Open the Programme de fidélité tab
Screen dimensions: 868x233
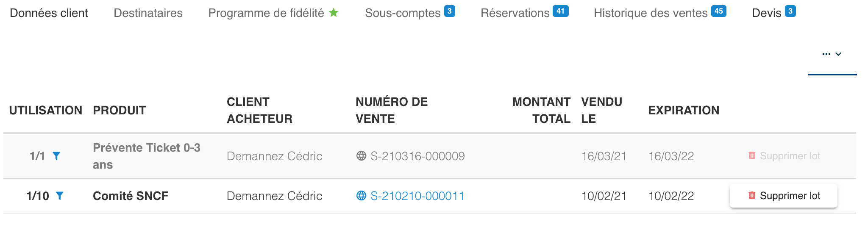pyautogui.click(x=266, y=13)
